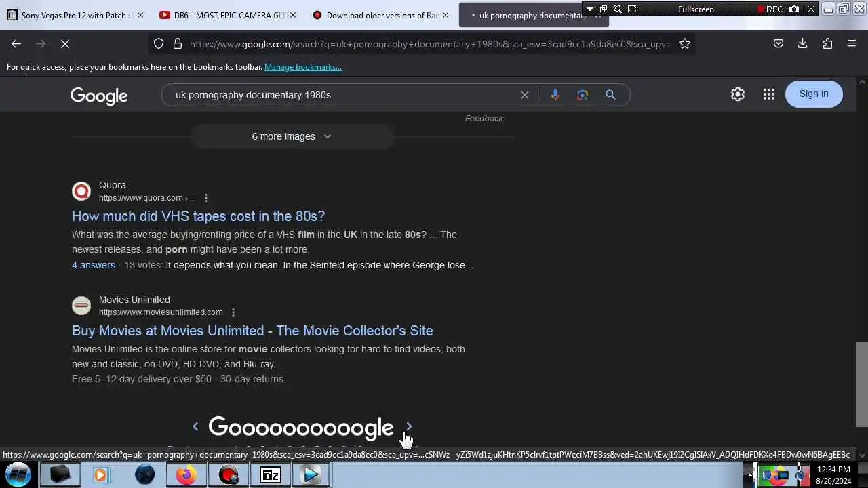The image size is (868, 488).
Task: Click the Movies Unlimited source name
Action: click(134, 300)
